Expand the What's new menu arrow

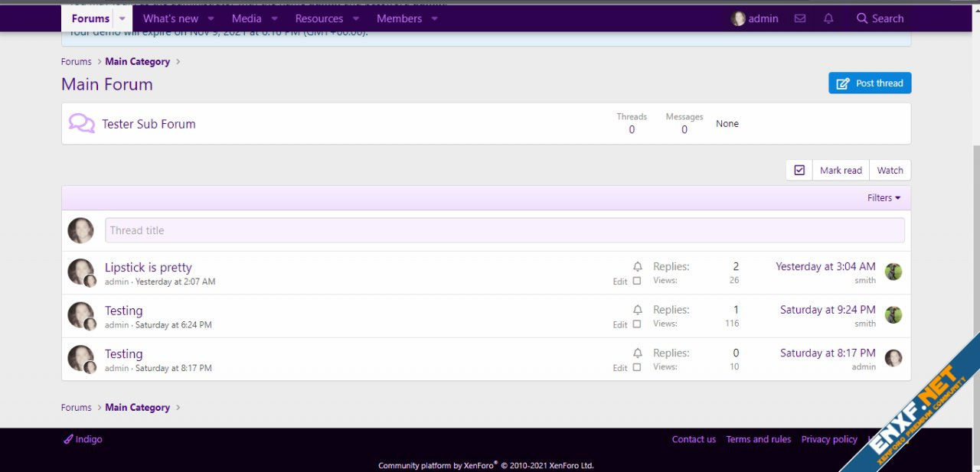click(211, 18)
